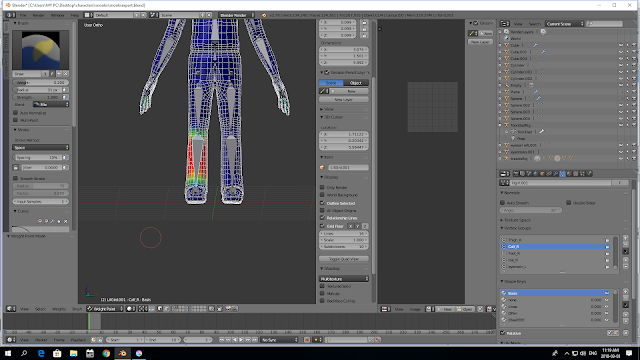Screen dimensions: 640x360
Task: Open the timeline Playback menu
Action: 79,340
